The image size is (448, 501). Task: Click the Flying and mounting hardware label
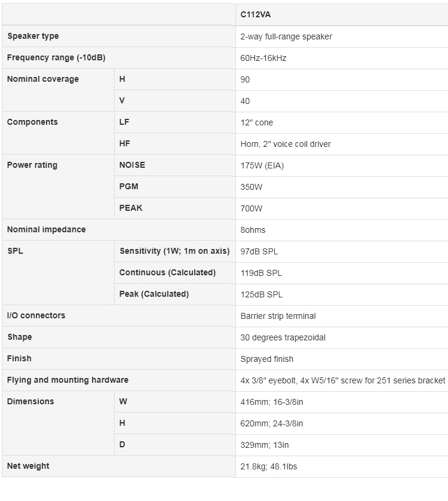tap(67, 380)
